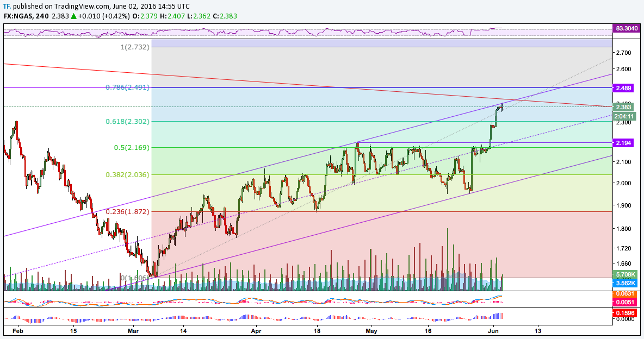Image resolution: width=644 pixels, height=339 pixels.
Task: Click the bar countdown timer 2:04:11
Action: [624, 116]
